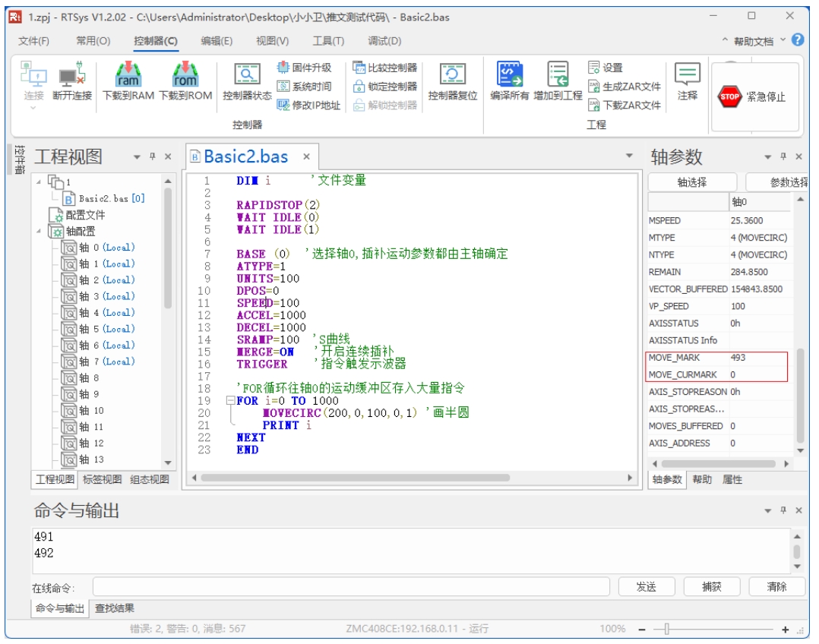The width and height of the screenshot is (819, 644).
Task: Click 修改IP地址 modify IP address
Action: tap(308, 105)
